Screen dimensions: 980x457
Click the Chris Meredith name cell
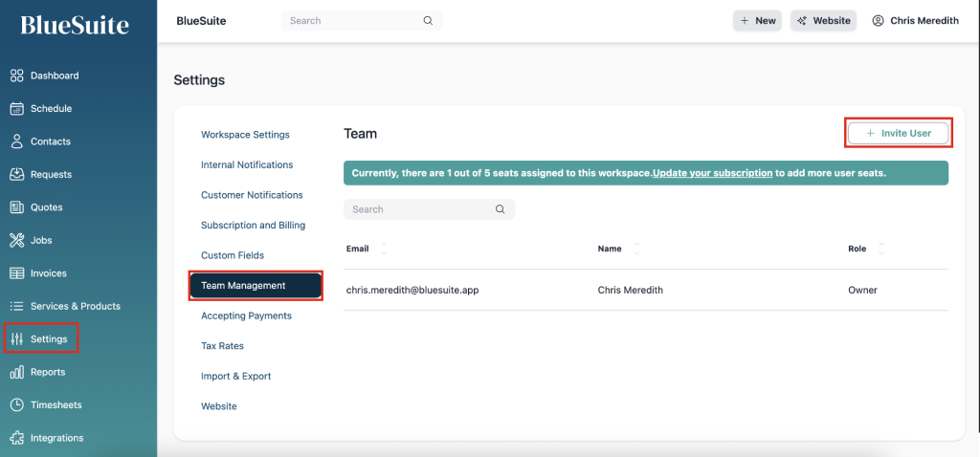click(630, 291)
